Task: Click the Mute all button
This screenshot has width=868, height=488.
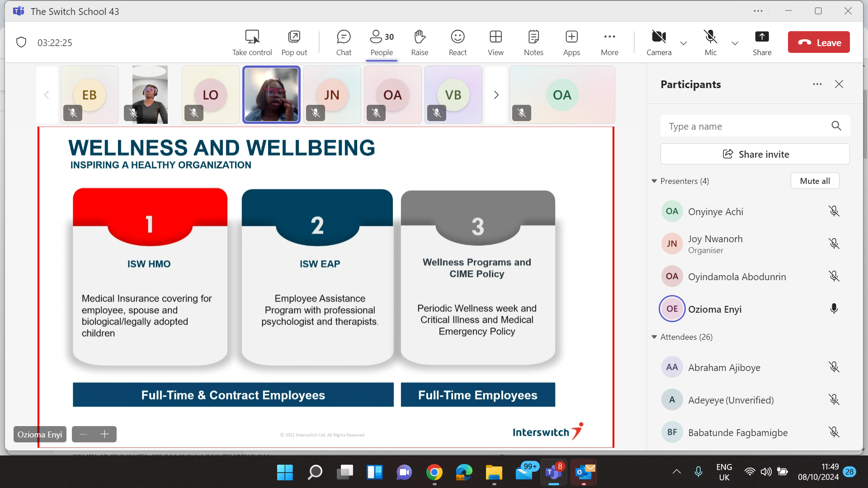Action: (x=815, y=181)
